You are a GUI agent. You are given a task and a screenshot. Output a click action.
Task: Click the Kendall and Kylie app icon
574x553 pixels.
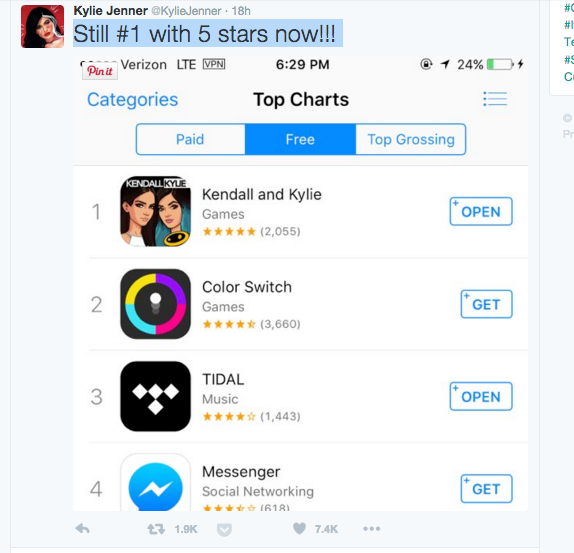(x=156, y=211)
